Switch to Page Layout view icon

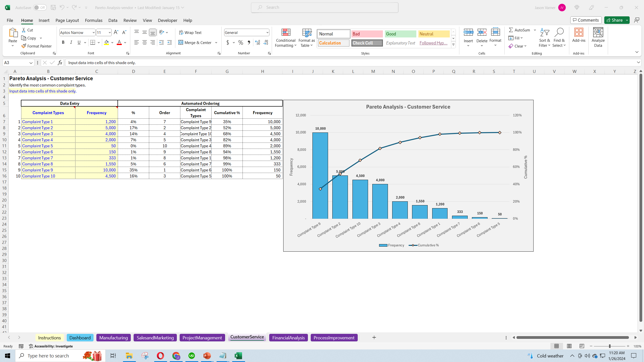click(569, 346)
